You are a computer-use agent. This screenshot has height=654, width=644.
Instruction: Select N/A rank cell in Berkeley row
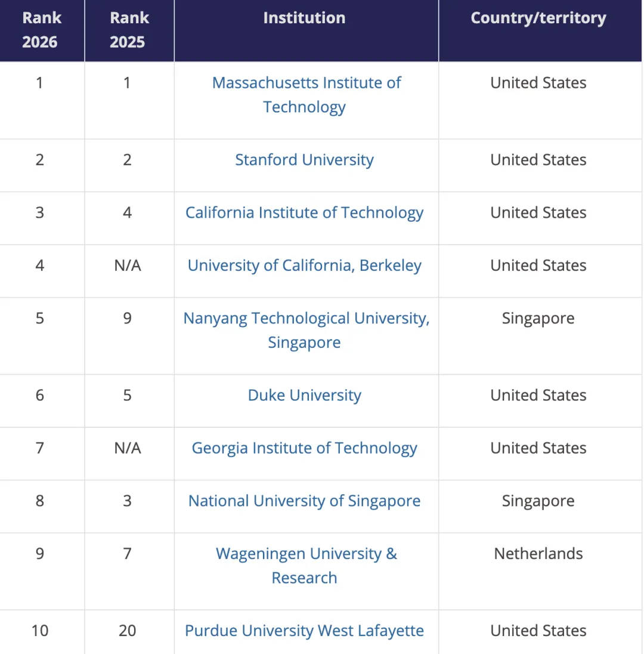coord(128,266)
